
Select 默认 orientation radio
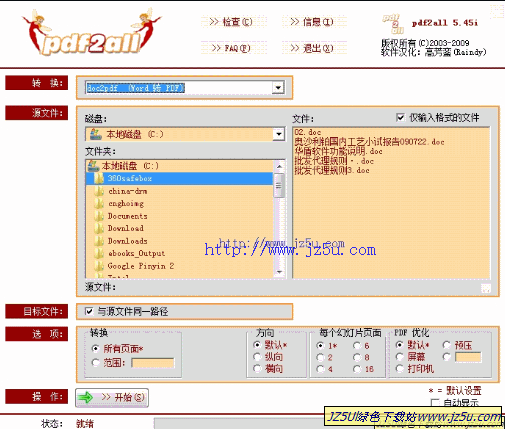[257, 344]
